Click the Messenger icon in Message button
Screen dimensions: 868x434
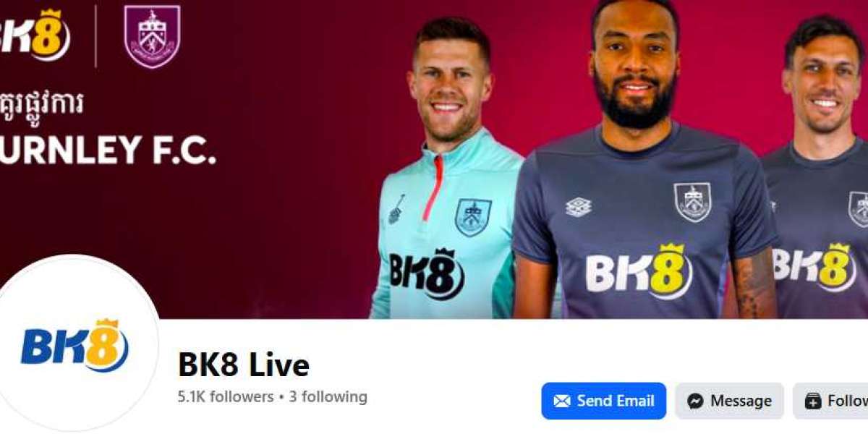pos(695,401)
